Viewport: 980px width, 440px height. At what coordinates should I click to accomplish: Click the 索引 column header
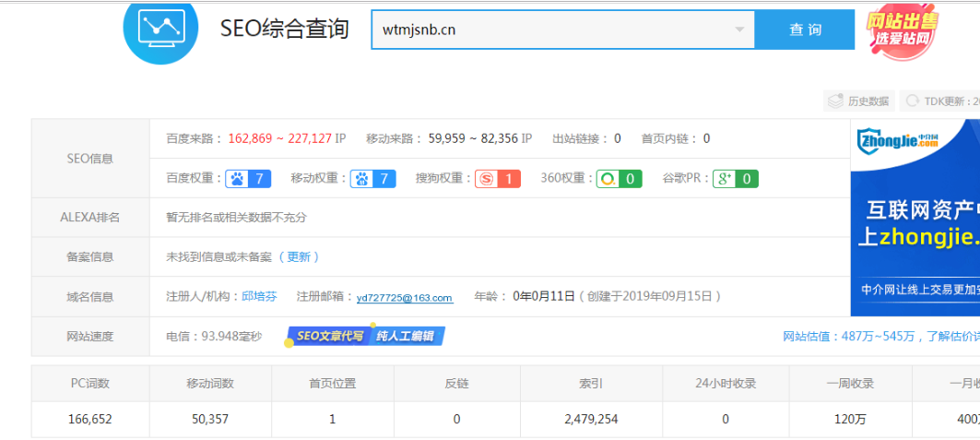[x=591, y=383]
